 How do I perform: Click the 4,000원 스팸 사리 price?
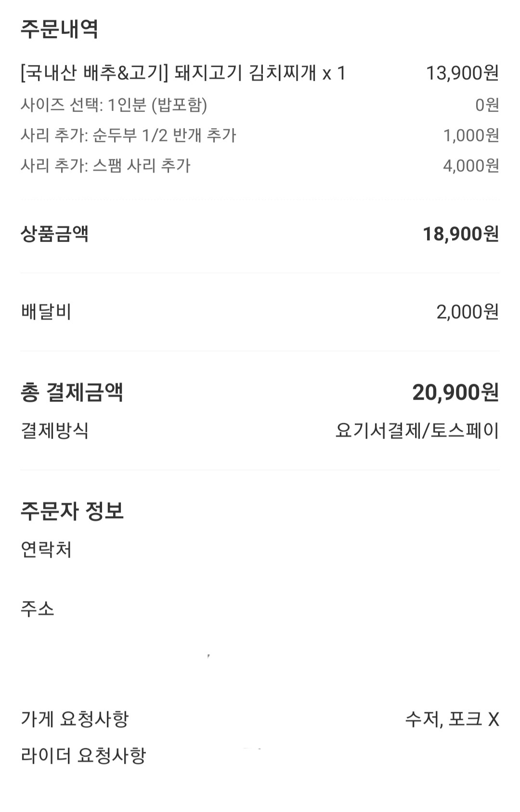[x=470, y=166]
